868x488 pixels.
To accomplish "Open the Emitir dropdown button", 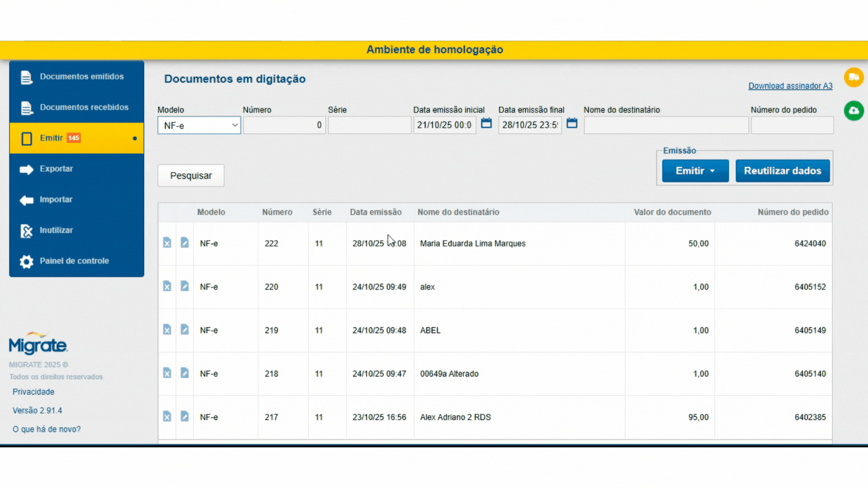I will point(695,171).
